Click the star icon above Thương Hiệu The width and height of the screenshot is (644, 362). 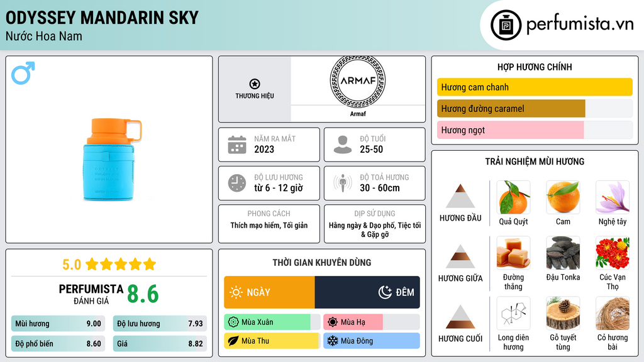pyautogui.click(x=254, y=84)
